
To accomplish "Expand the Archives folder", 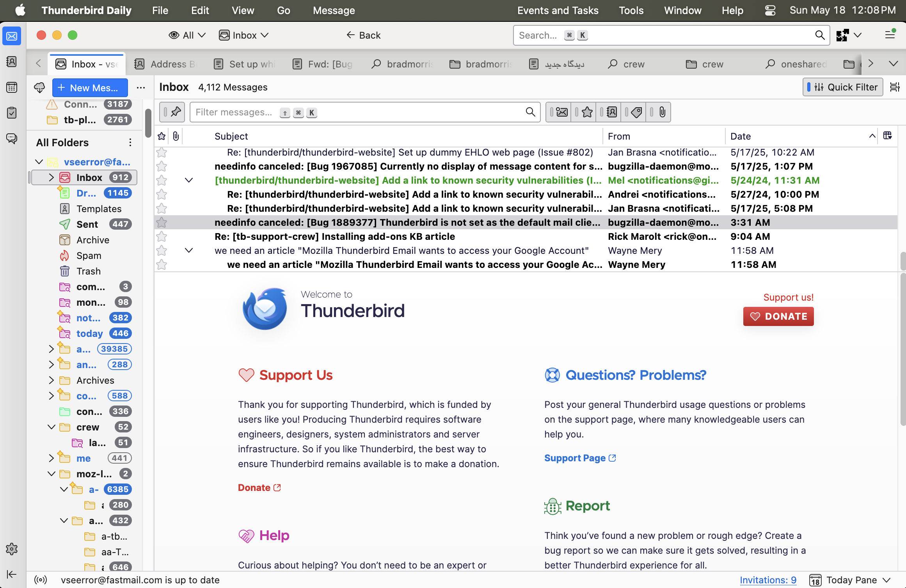I will tap(51, 380).
